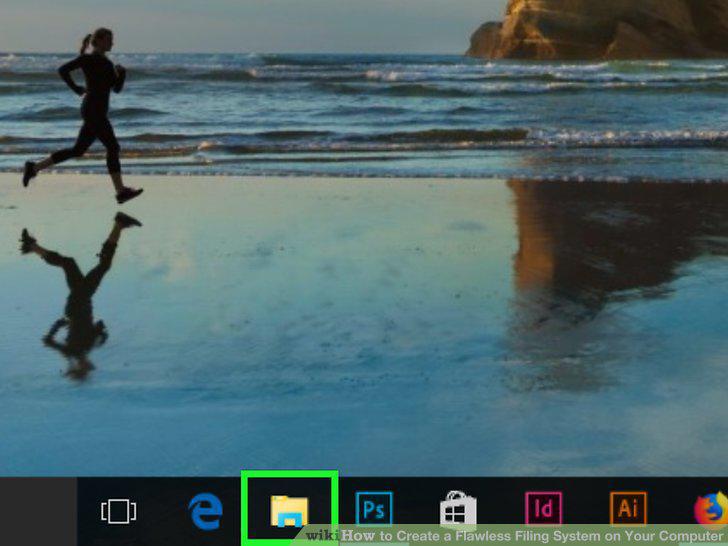Launch Firefox from the taskbar

pos(711,510)
